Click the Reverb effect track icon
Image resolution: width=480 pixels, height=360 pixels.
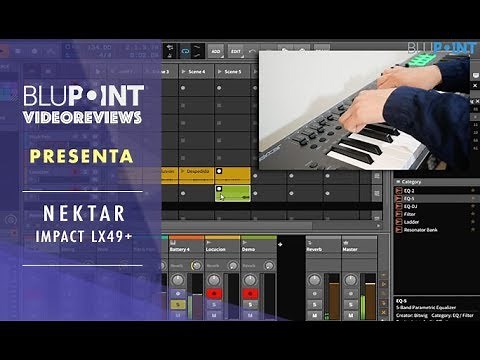pos(309,243)
